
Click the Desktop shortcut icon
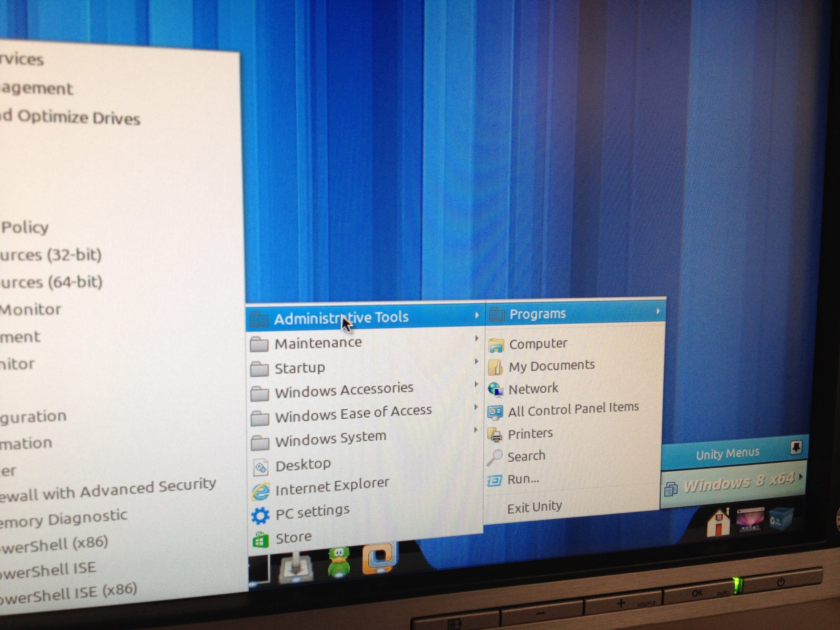pos(261,468)
